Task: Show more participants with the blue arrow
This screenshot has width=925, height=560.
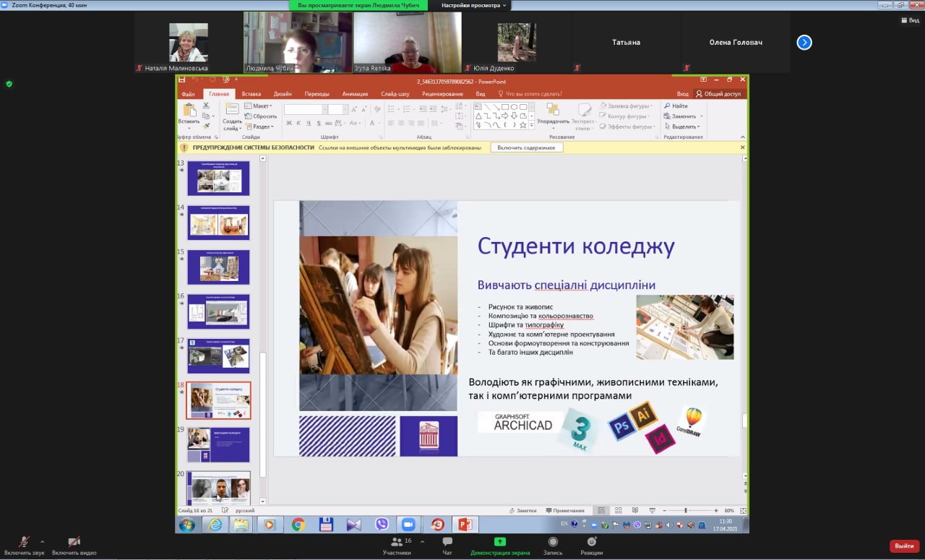Action: click(804, 43)
